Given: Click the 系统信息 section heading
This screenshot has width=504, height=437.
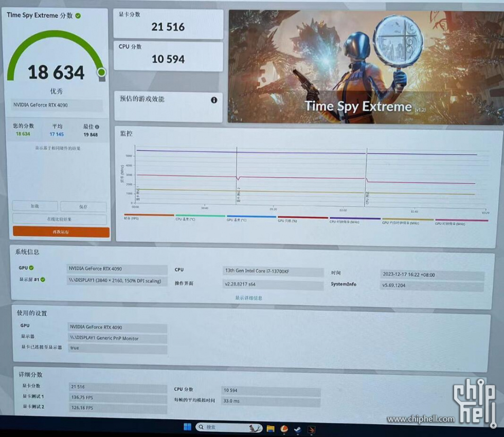Looking at the screenshot, I should click(x=27, y=252).
